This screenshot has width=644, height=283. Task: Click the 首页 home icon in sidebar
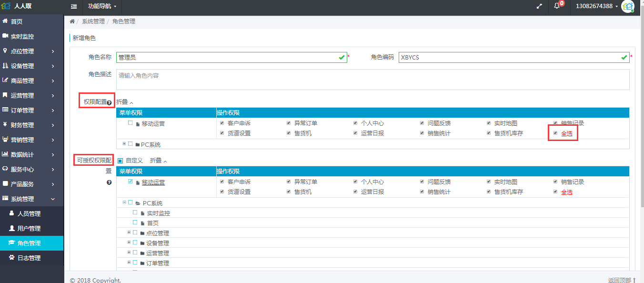click(5, 21)
